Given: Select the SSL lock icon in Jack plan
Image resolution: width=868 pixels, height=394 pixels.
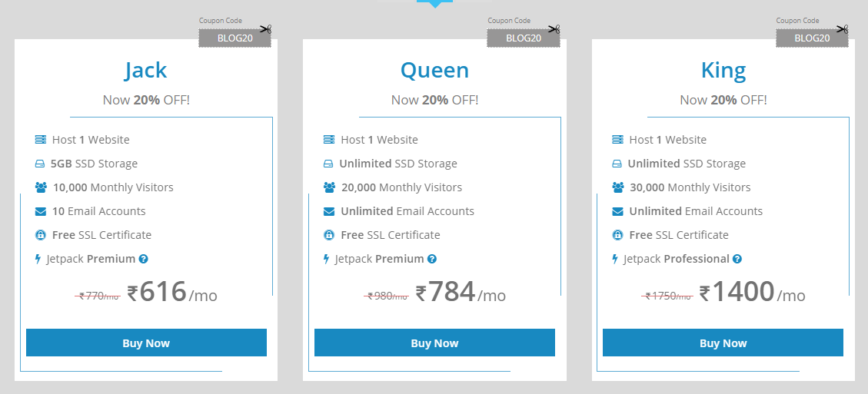Looking at the screenshot, I should click(x=41, y=234).
